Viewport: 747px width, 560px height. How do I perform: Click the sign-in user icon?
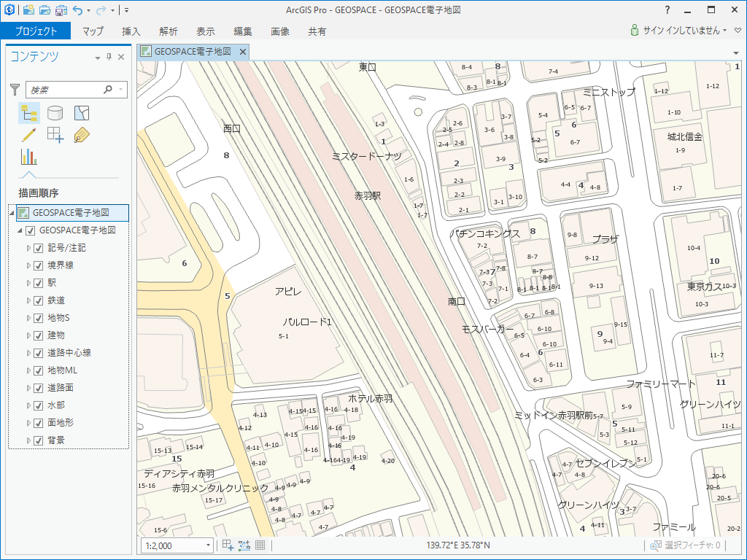coord(635,31)
